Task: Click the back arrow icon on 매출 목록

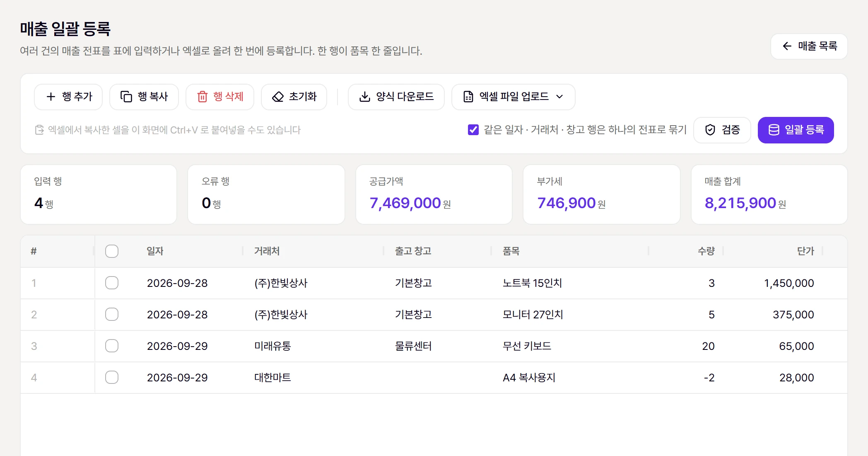Action: 787,46
